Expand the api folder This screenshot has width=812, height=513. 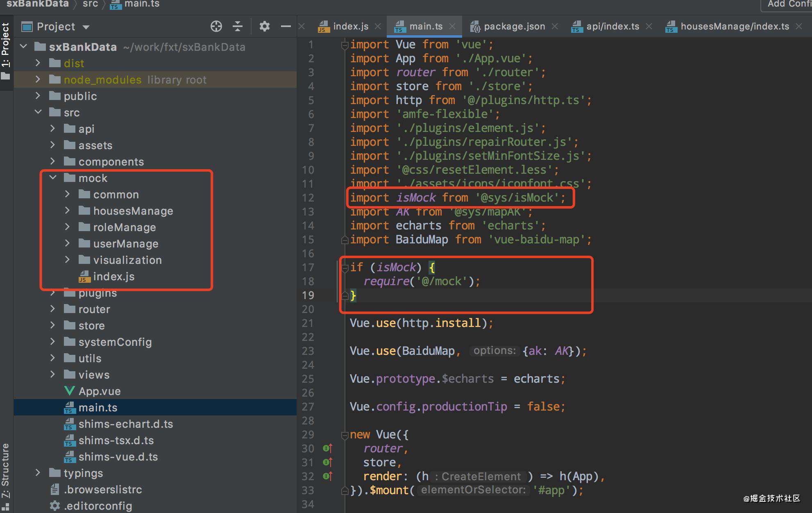[x=53, y=128]
